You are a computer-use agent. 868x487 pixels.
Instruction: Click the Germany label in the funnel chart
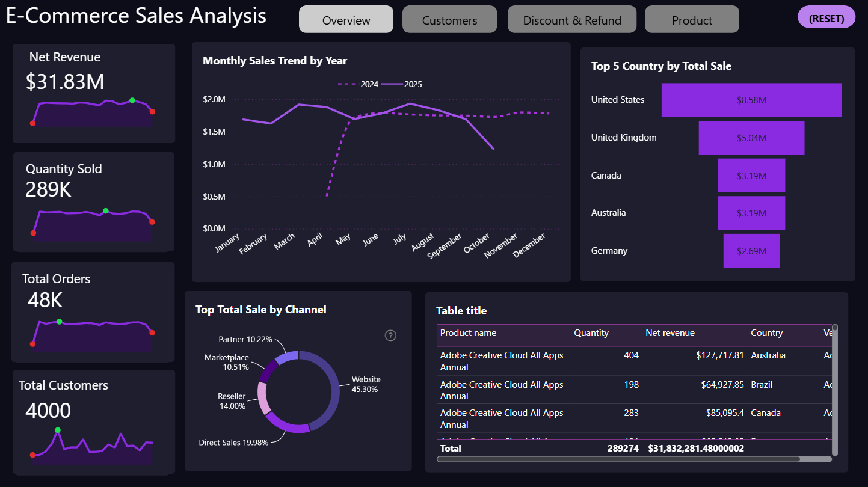[x=609, y=251]
